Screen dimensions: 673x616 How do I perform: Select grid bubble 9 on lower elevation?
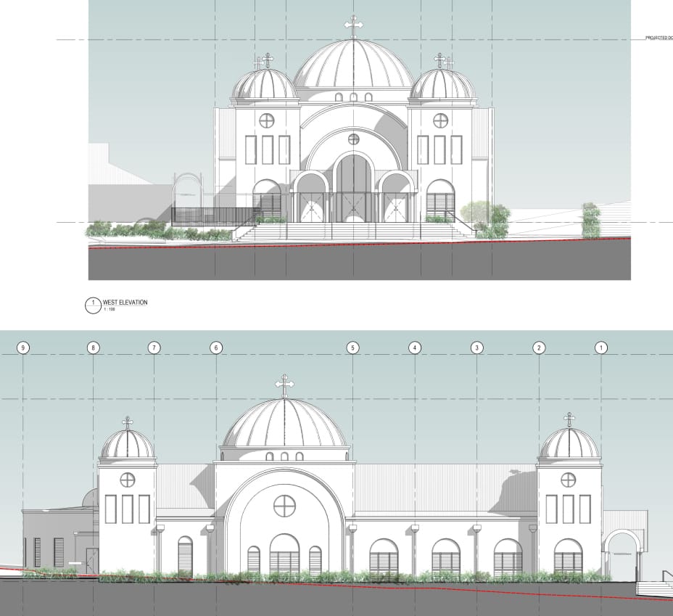23,348
